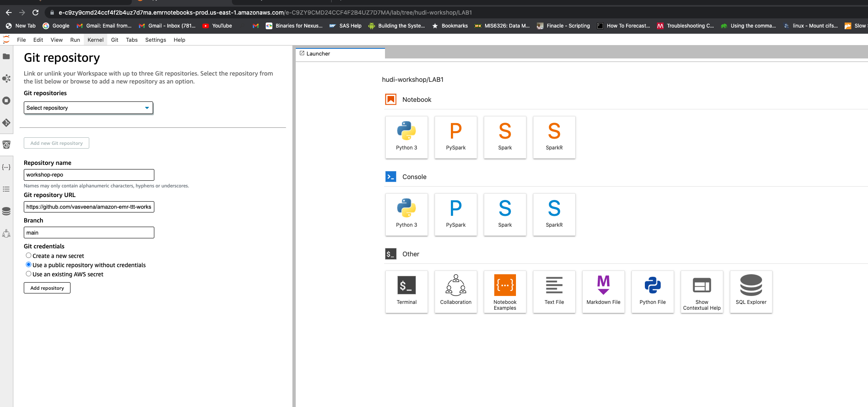Image resolution: width=868 pixels, height=407 pixels.
Task: Open the YouTube bookmark
Action: pos(217,26)
